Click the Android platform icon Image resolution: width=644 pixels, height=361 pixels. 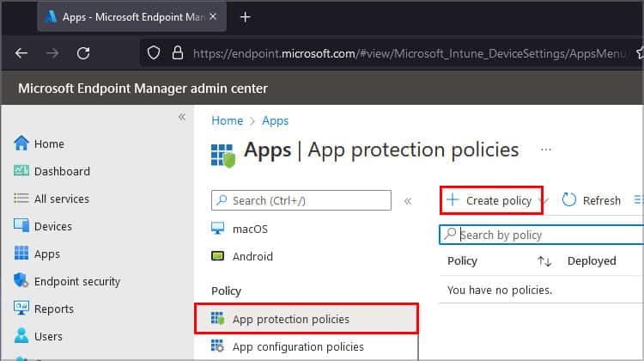(x=218, y=256)
